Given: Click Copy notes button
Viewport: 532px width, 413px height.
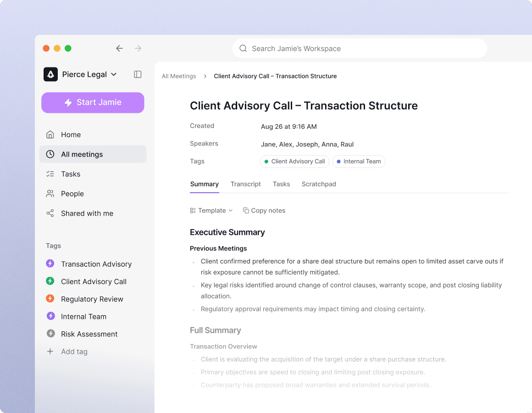Looking at the screenshot, I should pos(264,211).
